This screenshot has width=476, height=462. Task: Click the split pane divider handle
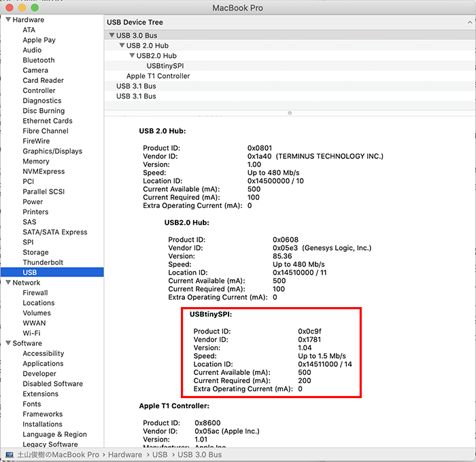290,113
